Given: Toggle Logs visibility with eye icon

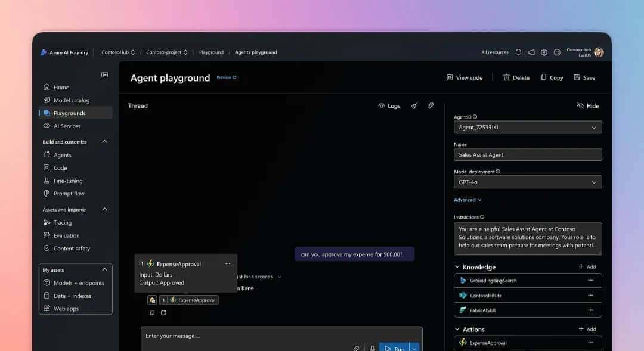Looking at the screenshot, I should coord(389,105).
